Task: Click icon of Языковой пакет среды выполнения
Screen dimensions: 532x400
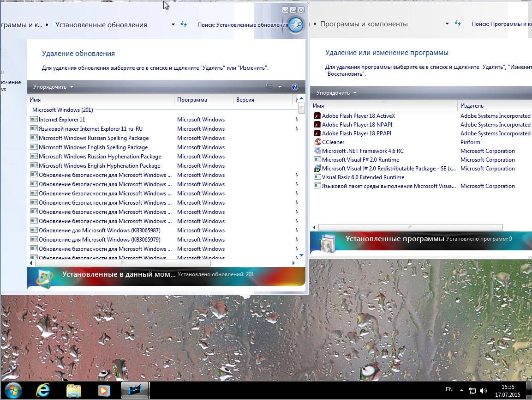Action: pyautogui.click(x=317, y=186)
